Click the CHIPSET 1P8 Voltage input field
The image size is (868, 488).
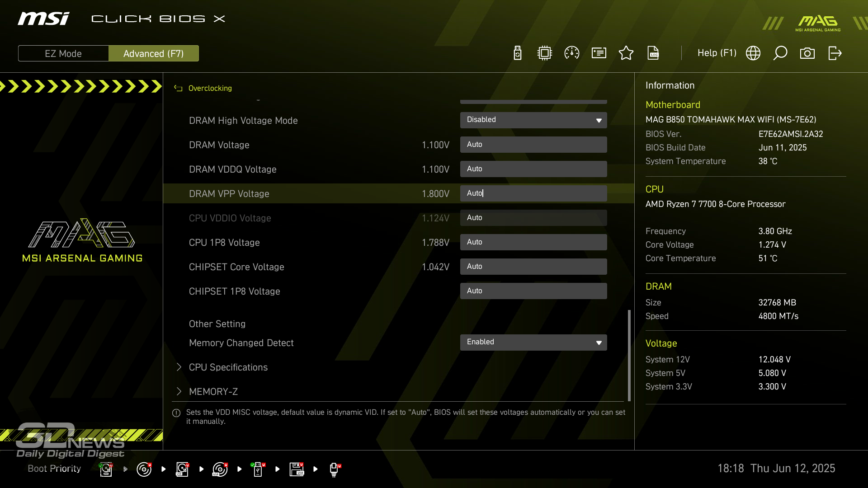pos(533,291)
